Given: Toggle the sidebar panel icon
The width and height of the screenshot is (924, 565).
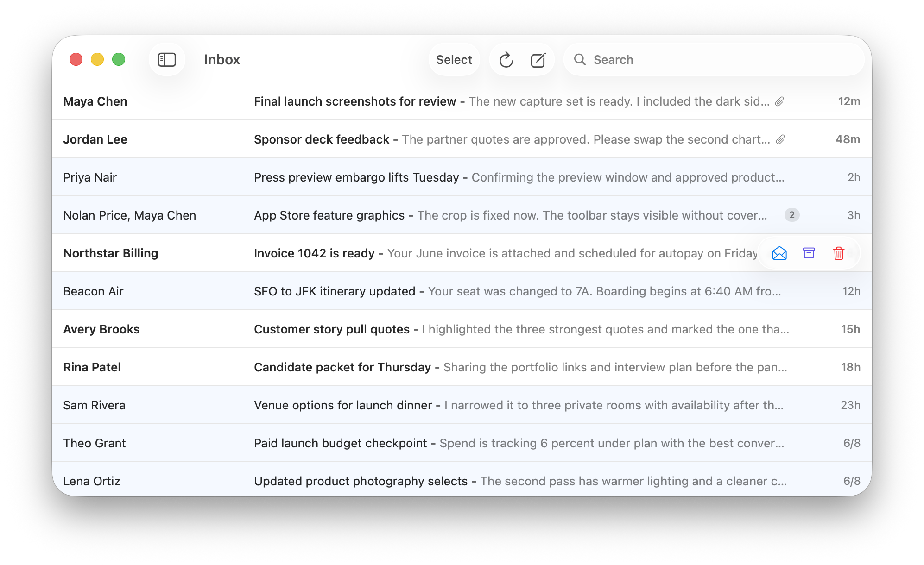Looking at the screenshot, I should pyautogui.click(x=167, y=60).
